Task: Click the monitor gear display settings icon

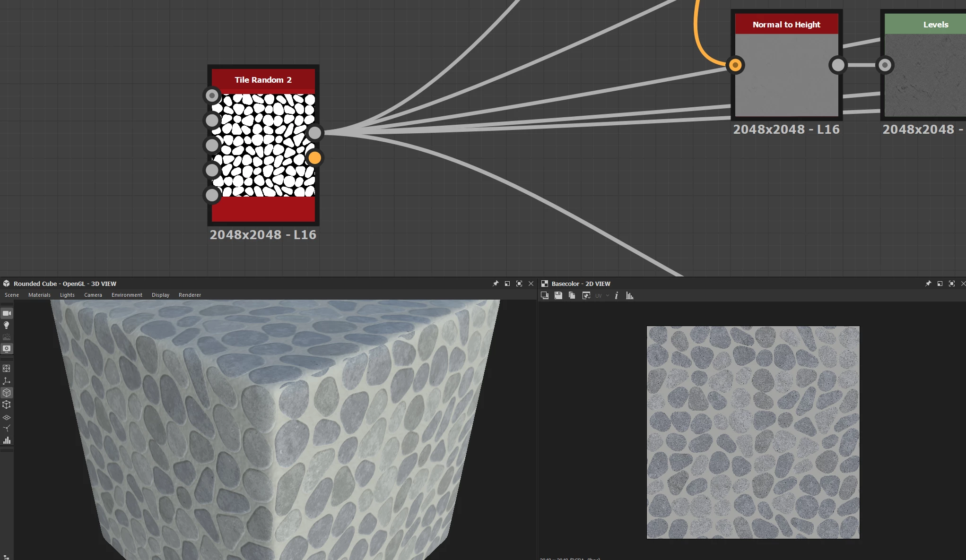Action: pos(7,349)
